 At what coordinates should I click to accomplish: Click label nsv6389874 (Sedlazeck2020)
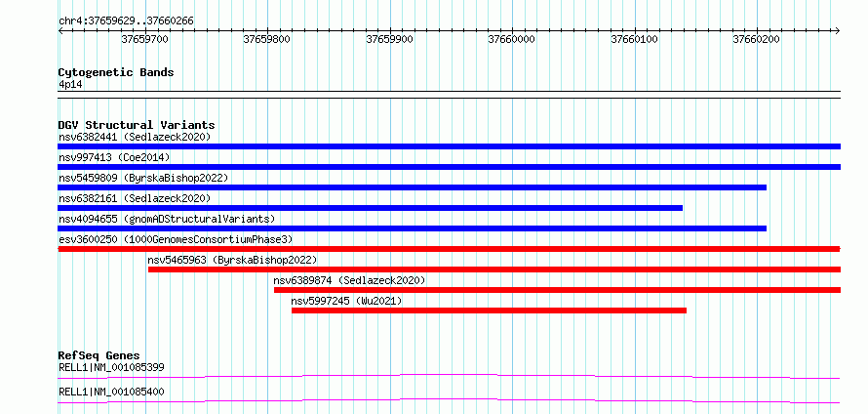point(349,280)
